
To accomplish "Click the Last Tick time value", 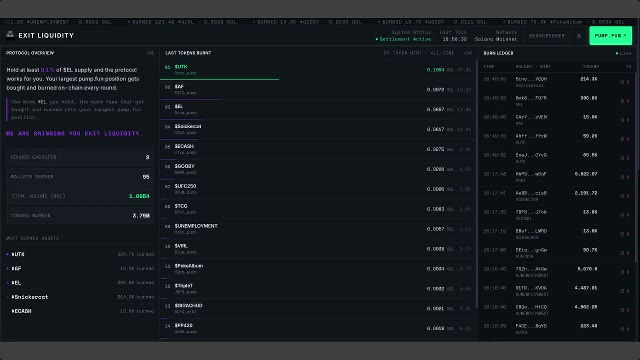I will click(x=454, y=39).
